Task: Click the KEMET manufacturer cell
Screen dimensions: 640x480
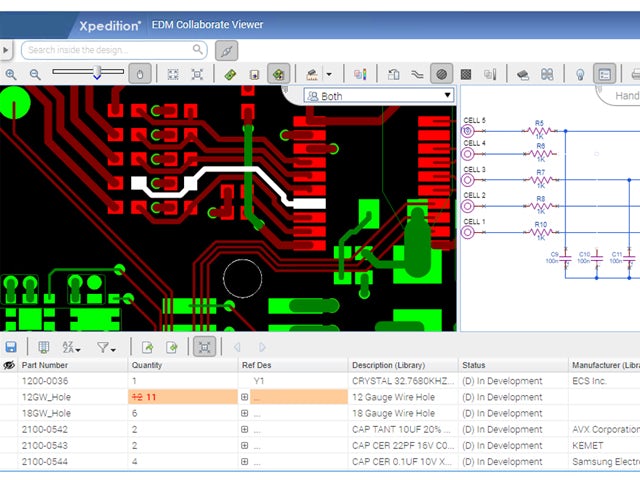Action: [x=587, y=445]
